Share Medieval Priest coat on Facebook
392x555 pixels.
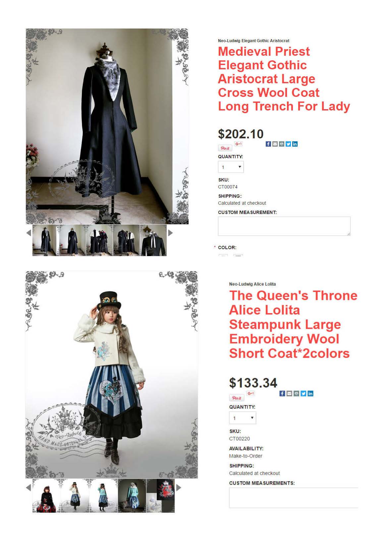268,144
